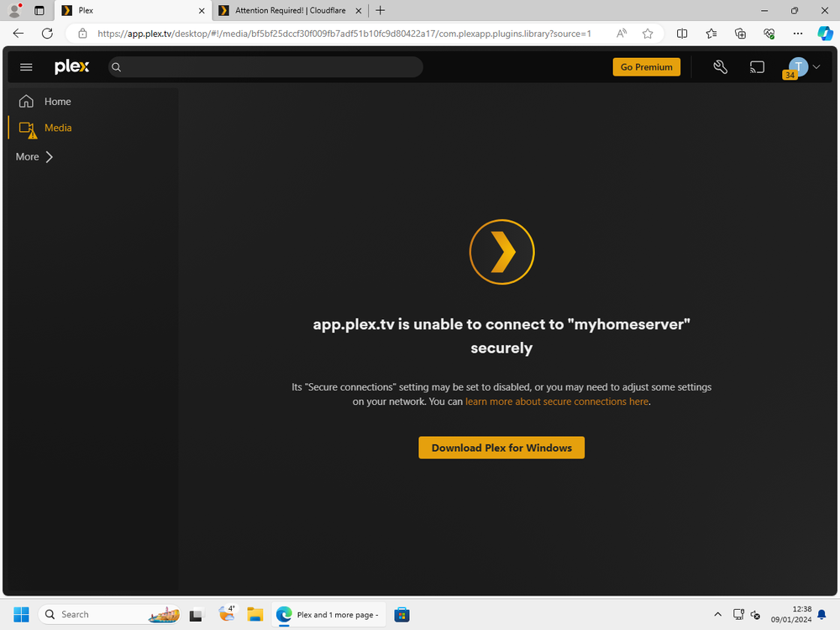This screenshot has height=630, width=840.
Task: Click the search magnifier icon in Plex
Action: pos(116,67)
